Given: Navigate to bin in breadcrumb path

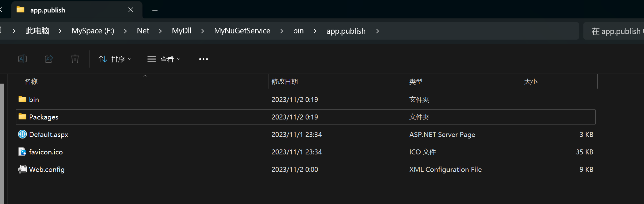Looking at the screenshot, I should pyautogui.click(x=298, y=31).
